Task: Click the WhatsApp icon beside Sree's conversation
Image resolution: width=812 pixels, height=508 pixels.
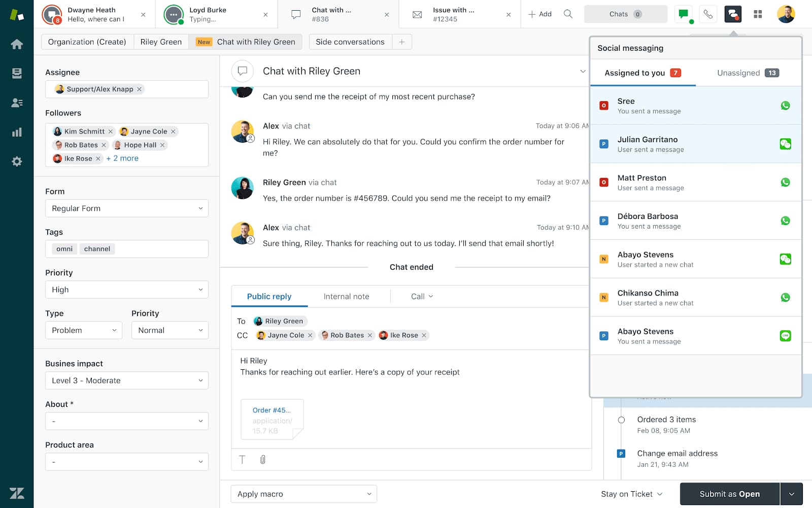Action: point(786,105)
